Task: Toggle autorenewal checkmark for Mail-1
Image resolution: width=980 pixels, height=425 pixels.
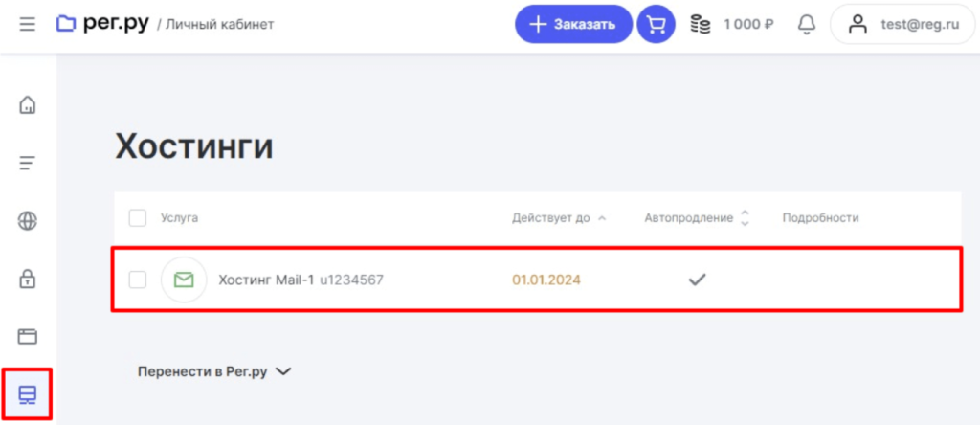Action: pyautogui.click(x=698, y=280)
